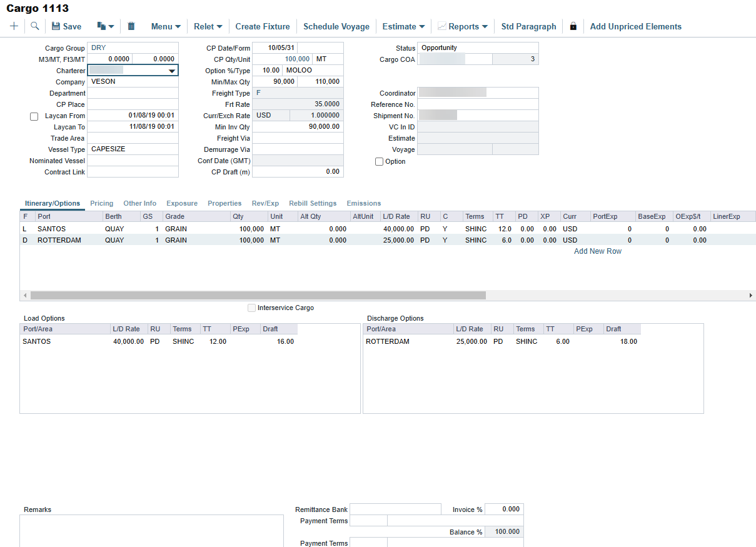Enable the Option checkbox

(379, 162)
